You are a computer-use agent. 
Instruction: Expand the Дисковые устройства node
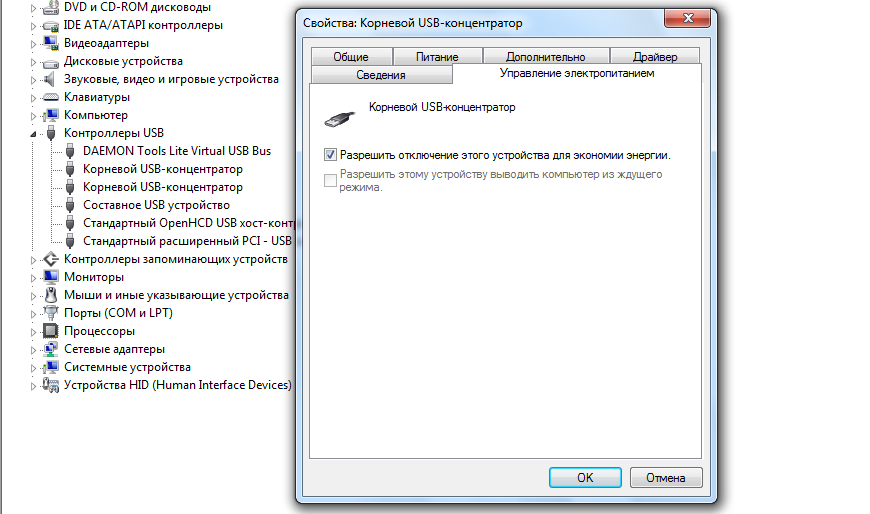pyautogui.click(x=34, y=61)
